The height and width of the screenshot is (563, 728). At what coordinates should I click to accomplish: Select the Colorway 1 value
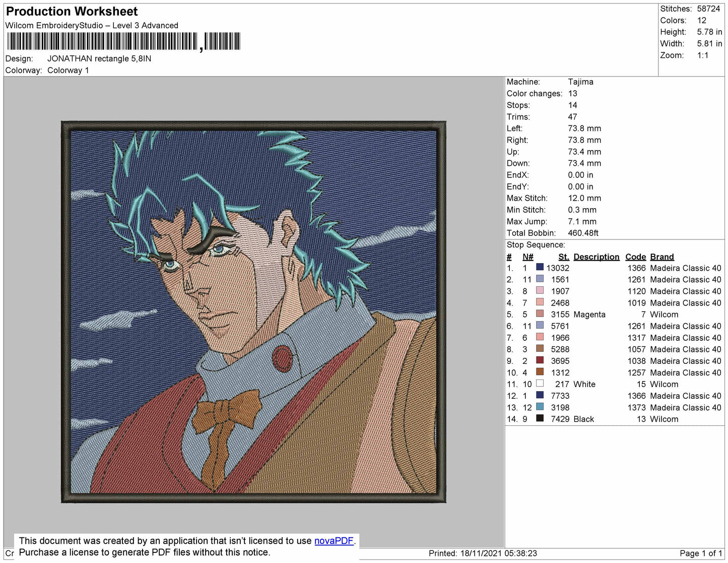click(68, 70)
